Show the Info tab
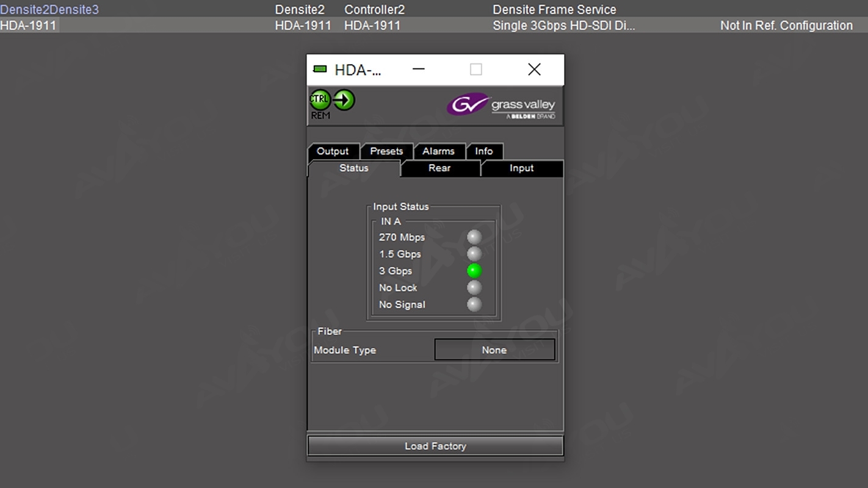The height and width of the screenshot is (488, 868). click(x=484, y=151)
